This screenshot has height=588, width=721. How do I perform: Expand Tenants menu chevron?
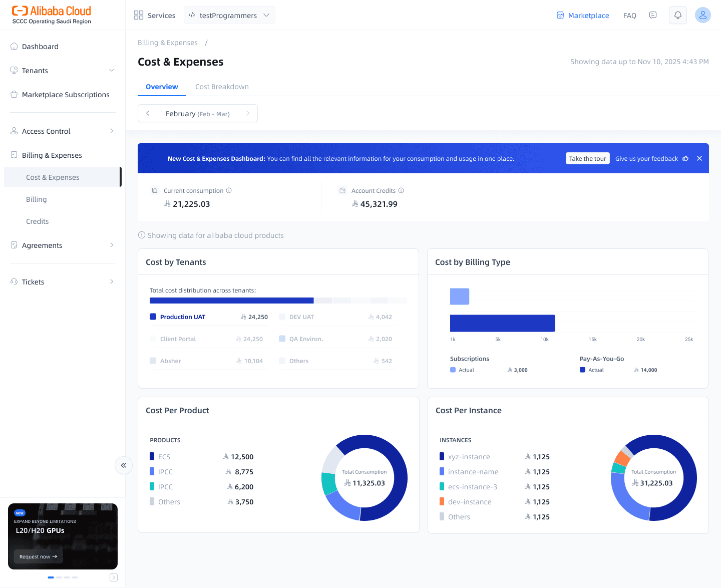[112, 70]
